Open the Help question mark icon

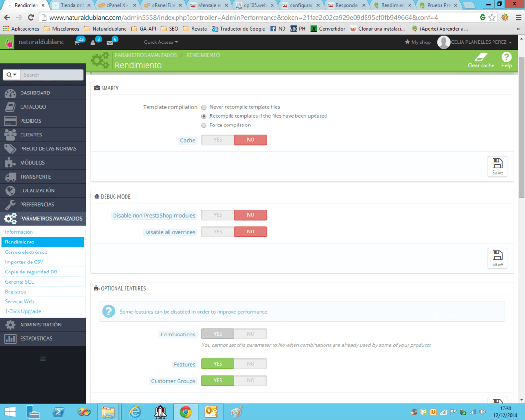[x=506, y=57]
